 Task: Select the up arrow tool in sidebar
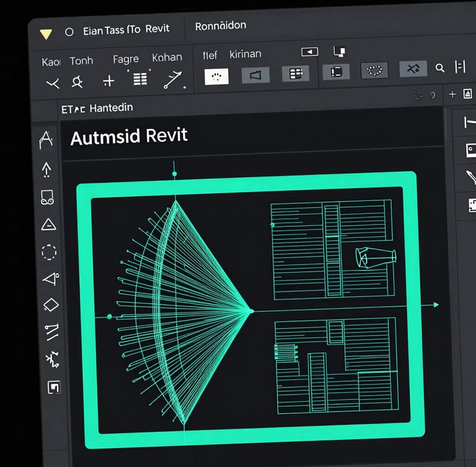[x=46, y=169]
